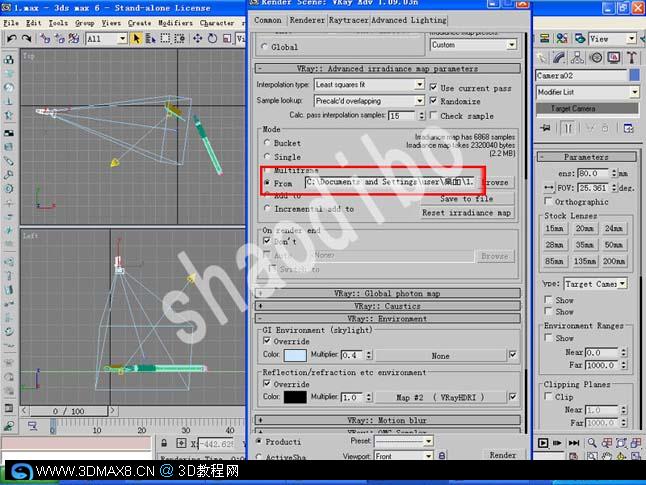
Task: Click the lock icon next to Viewport dropdown
Action: (x=441, y=456)
